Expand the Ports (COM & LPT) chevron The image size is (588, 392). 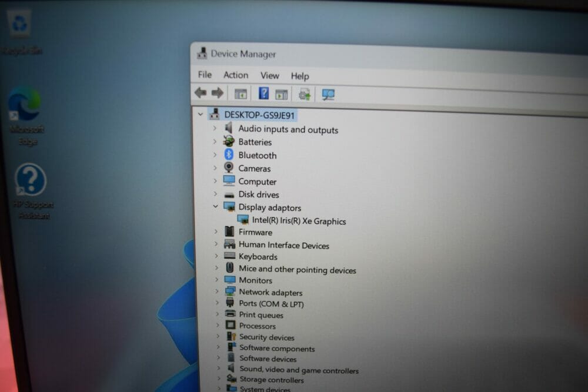tap(217, 303)
